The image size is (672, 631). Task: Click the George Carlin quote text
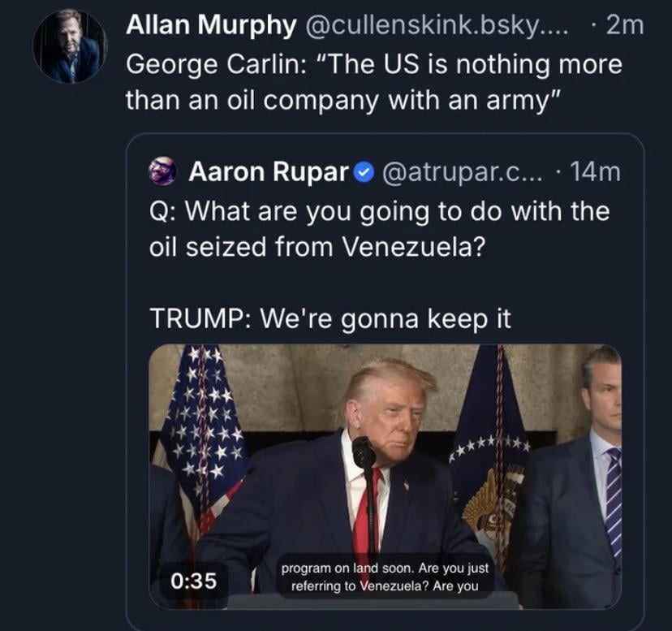tap(373, 81)
